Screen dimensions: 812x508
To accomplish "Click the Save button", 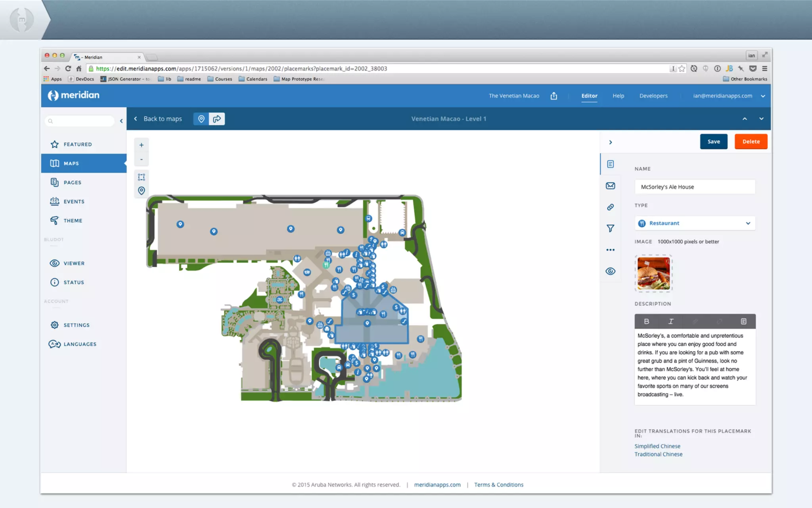I will [x=713, y=142].
